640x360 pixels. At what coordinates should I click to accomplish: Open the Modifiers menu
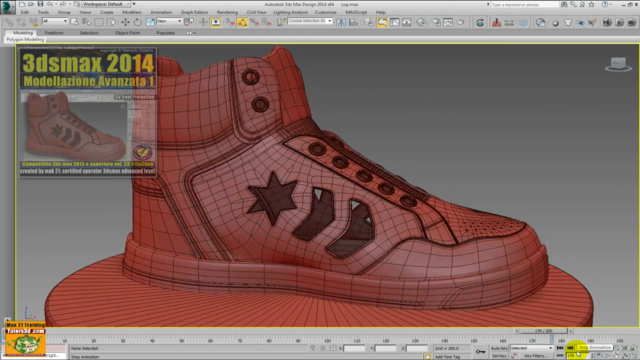(131, 12)
